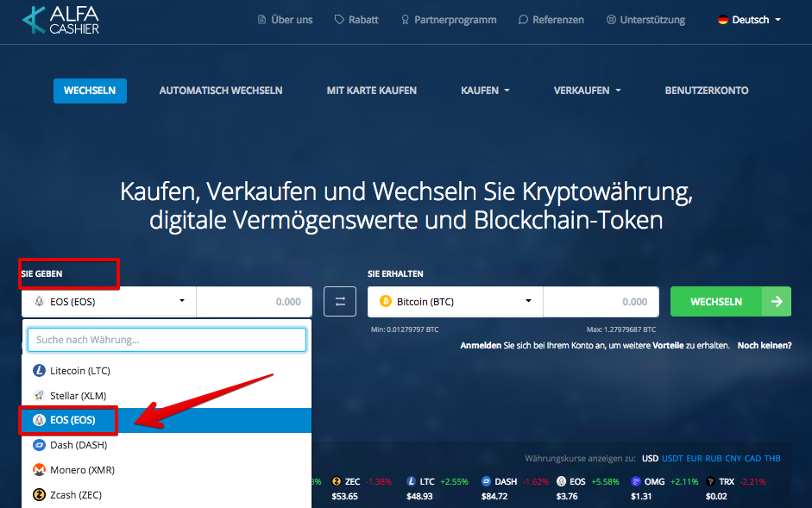Go to Mit Karte Kaufen tab
This screenshot has width=812, height=508.
[372, 91]
